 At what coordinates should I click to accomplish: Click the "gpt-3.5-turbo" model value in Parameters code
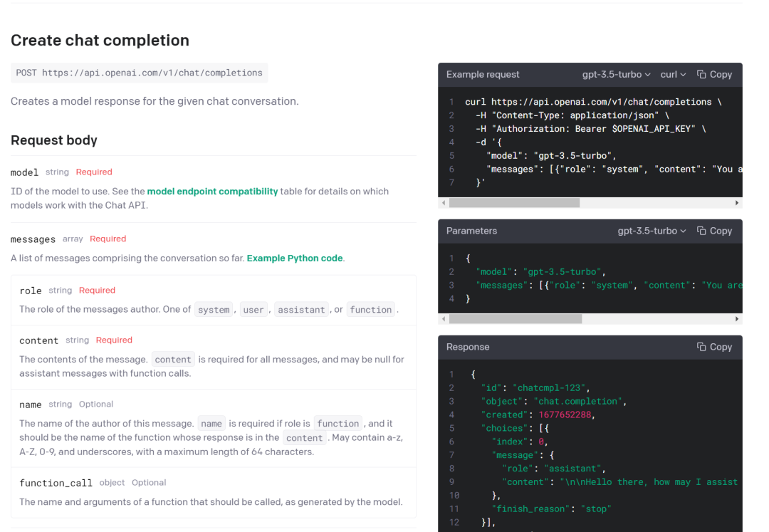563,271
